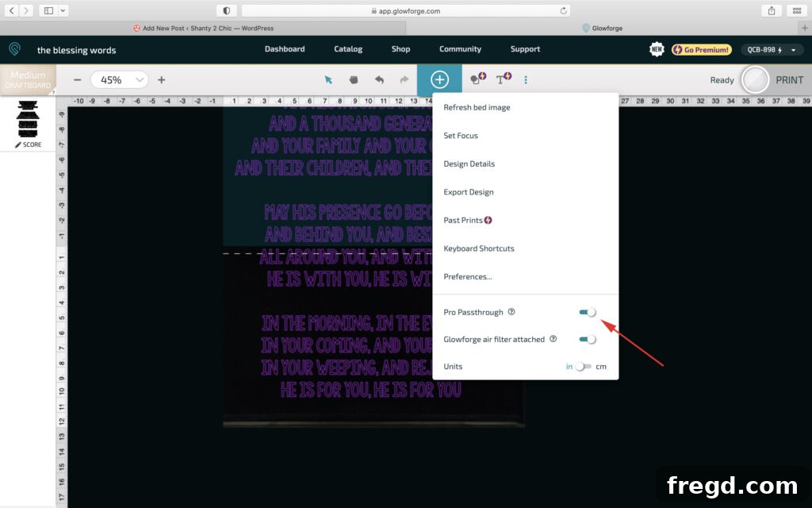The height and width of the screenshot is (508, 812).
Task: Open the premium text tool
Action: [x=504, y=79]
